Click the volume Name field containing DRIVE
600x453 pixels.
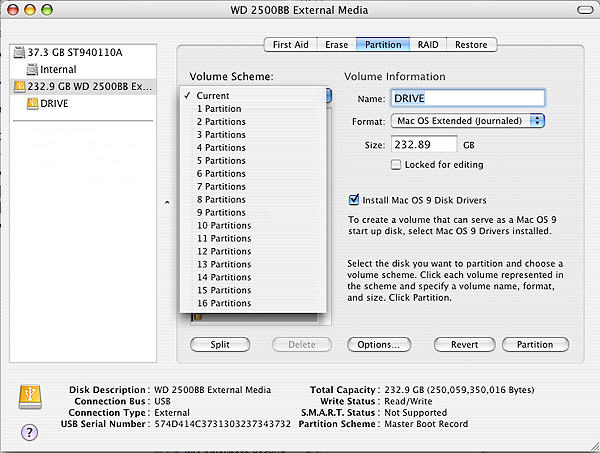[x=468, y=98]
